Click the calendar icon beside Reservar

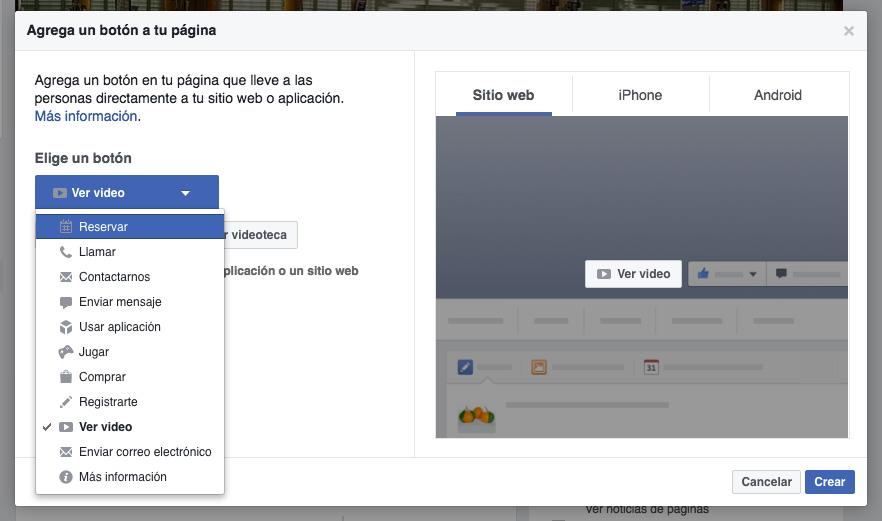pyautogui.click(x=66, y=227)
